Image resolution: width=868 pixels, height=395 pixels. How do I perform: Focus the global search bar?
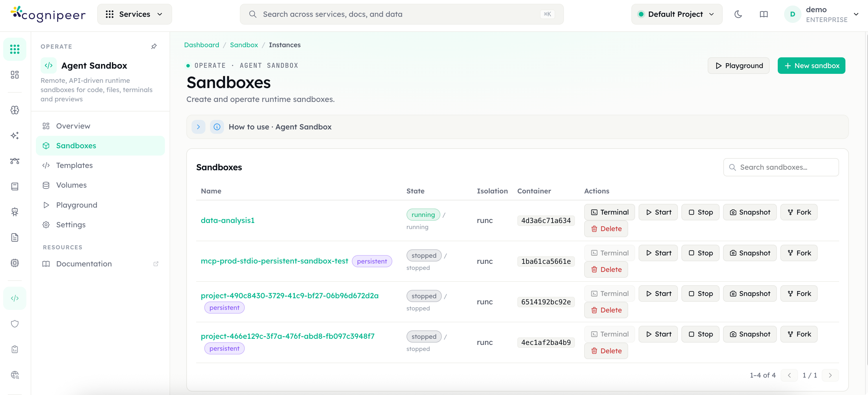pos(402,14)
